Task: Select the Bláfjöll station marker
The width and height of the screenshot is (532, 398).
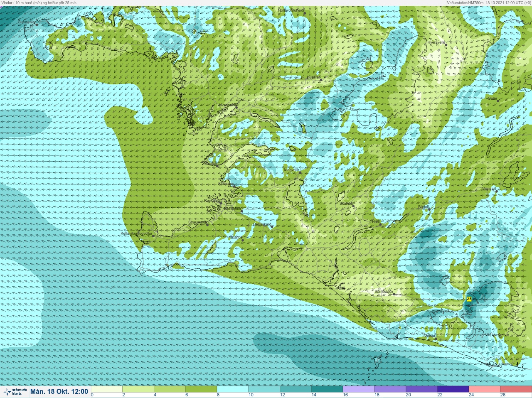Action: point(243,240)
